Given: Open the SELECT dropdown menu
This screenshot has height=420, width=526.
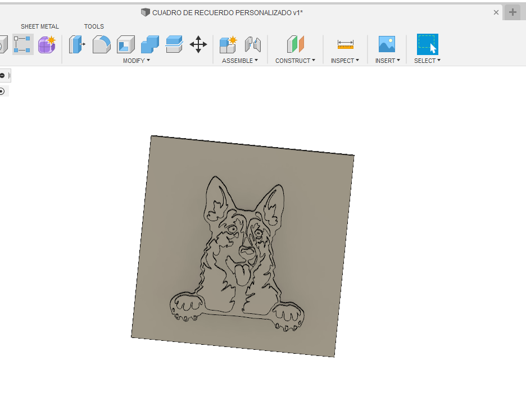Looking at the screenshot, I should pos(427,61).
